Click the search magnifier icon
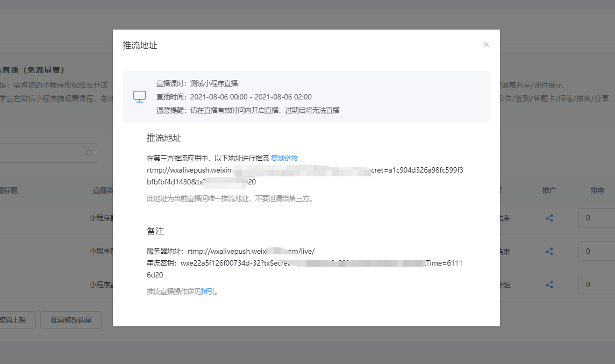615x364 pixels. (x=89, y=153)
